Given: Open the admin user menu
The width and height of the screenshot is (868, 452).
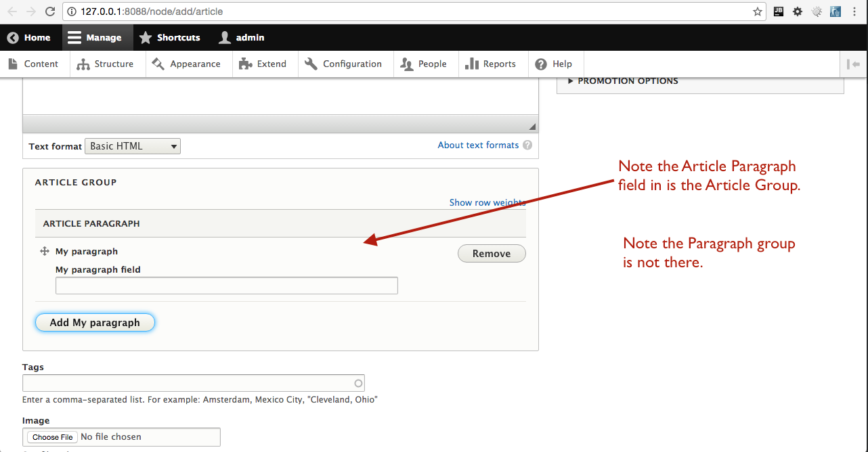Looking at the screenshot, I should (241, 37).
